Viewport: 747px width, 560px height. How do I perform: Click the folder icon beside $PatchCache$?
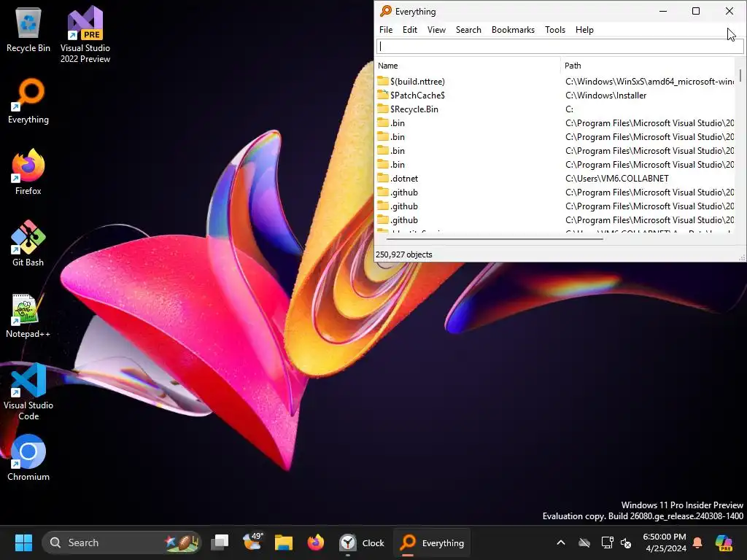383,95
